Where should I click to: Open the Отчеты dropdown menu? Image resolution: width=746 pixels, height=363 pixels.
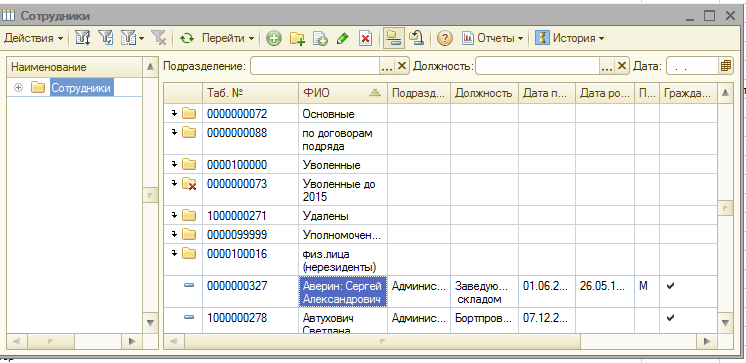point(493,38)
